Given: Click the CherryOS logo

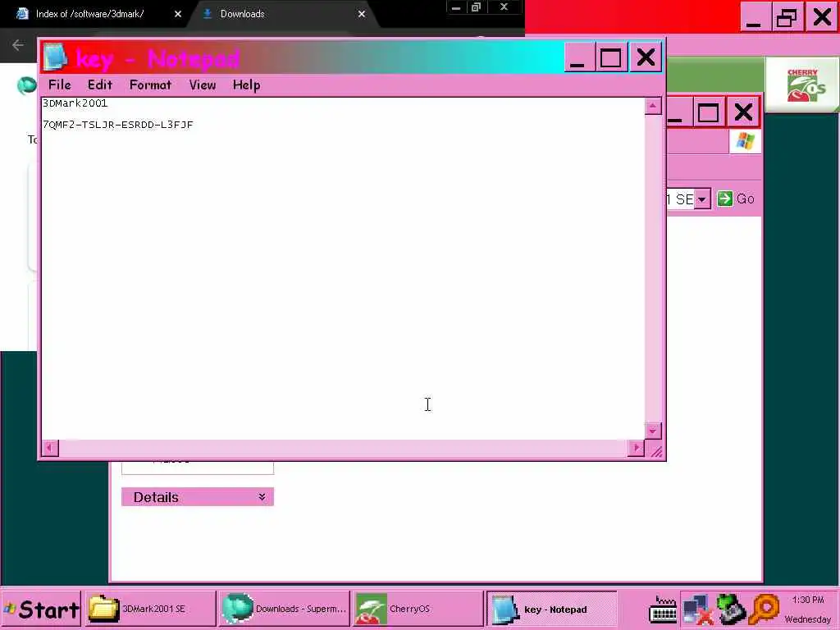Looking at the screenshot, I should tap(802, 84).
